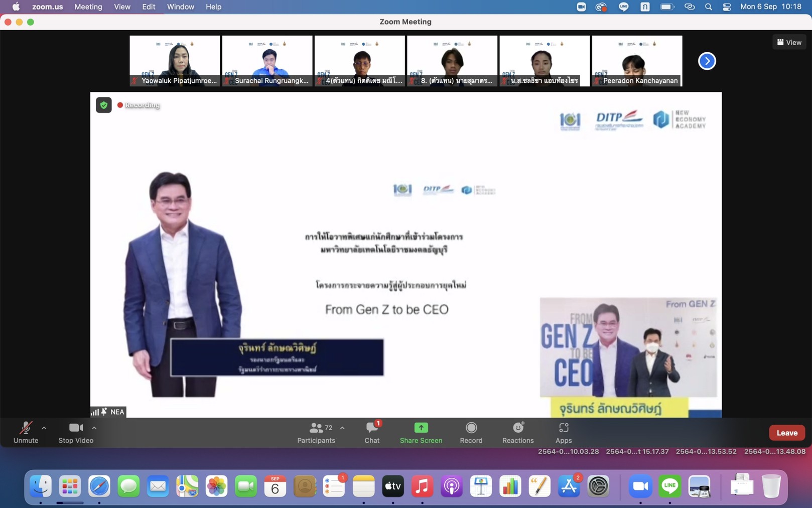Open Zoom app icon in the Dock

pos(641,486)
